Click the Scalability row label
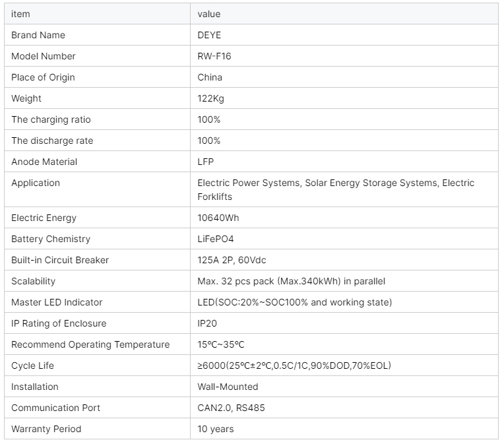 click(33, 281)
